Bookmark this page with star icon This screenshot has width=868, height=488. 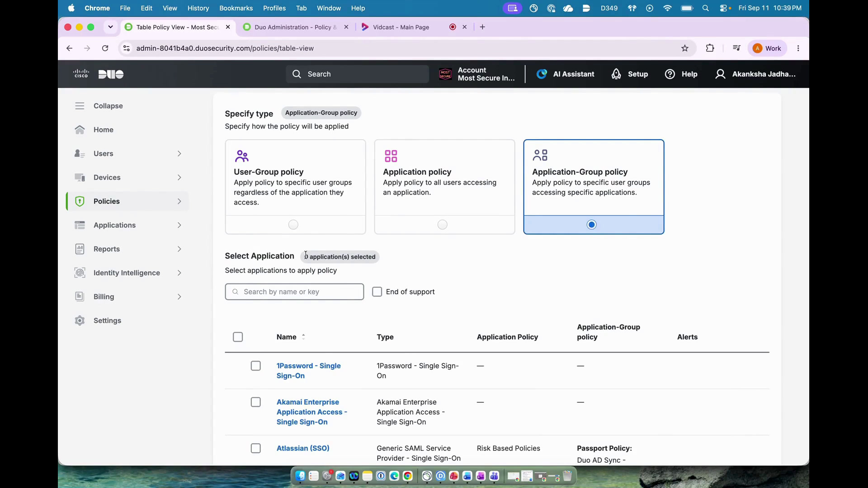685,48
